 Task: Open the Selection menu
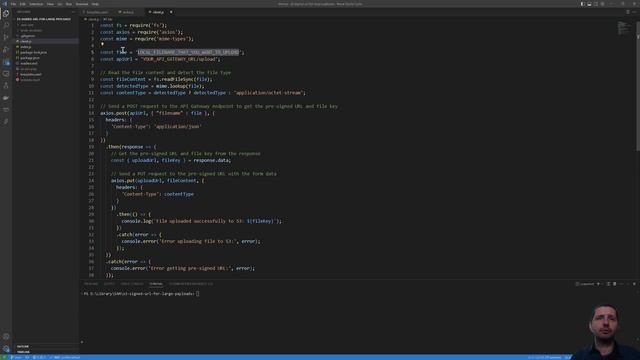coord(36,4)
